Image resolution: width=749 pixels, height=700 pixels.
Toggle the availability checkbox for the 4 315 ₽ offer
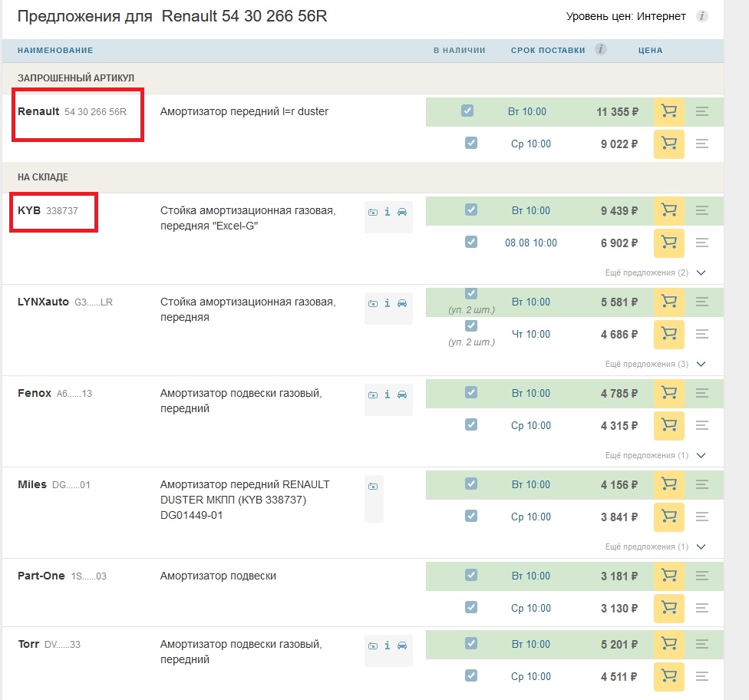coord(471,424)
